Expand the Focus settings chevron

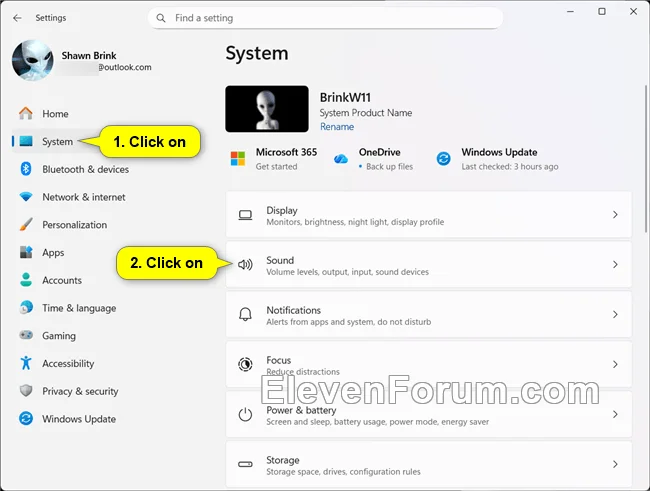pos(615,364)
